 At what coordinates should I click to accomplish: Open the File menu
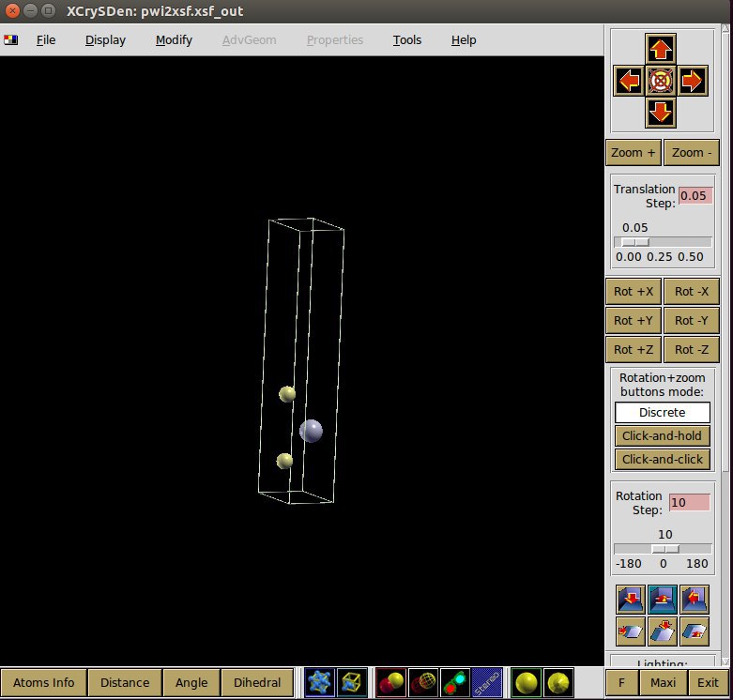click(46, 40)
